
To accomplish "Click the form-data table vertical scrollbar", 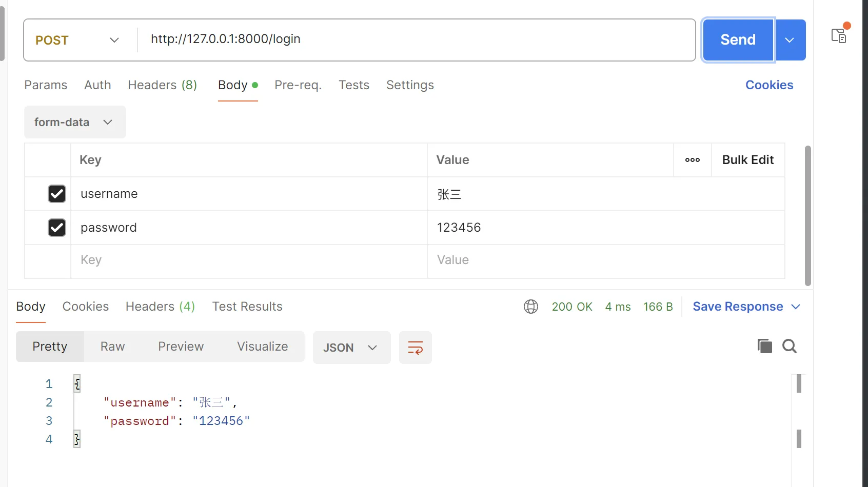I will click(x=808, y=215).
